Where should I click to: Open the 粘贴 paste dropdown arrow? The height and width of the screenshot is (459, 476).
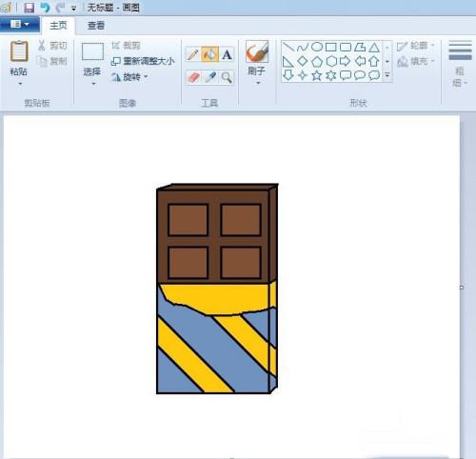point(20,84)
